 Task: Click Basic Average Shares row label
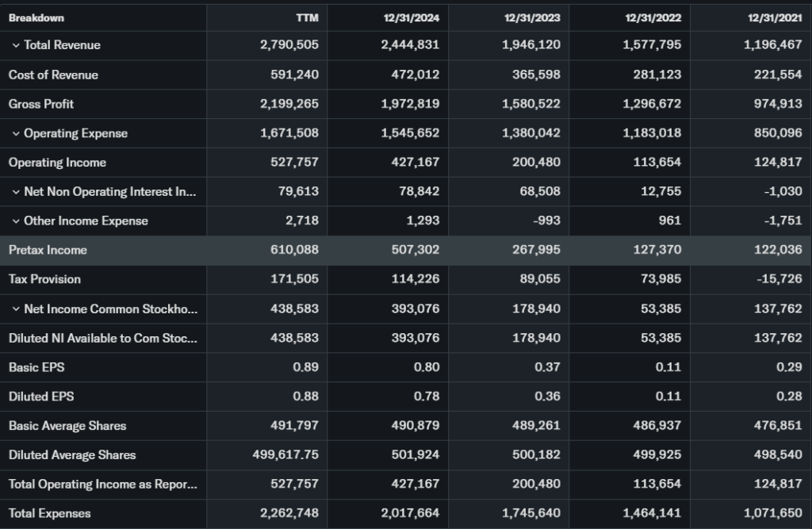(67, 426)
